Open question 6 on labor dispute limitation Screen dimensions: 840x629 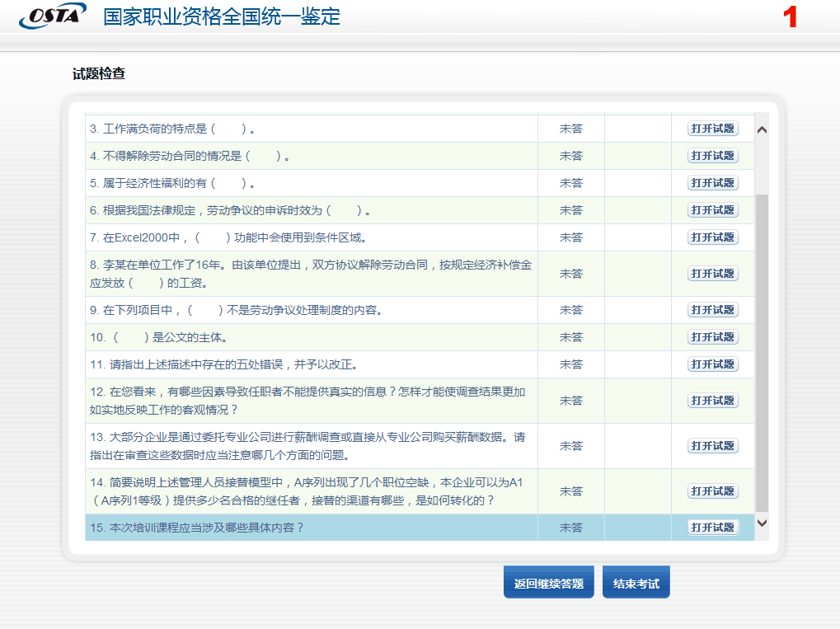[x=713, y=210]
